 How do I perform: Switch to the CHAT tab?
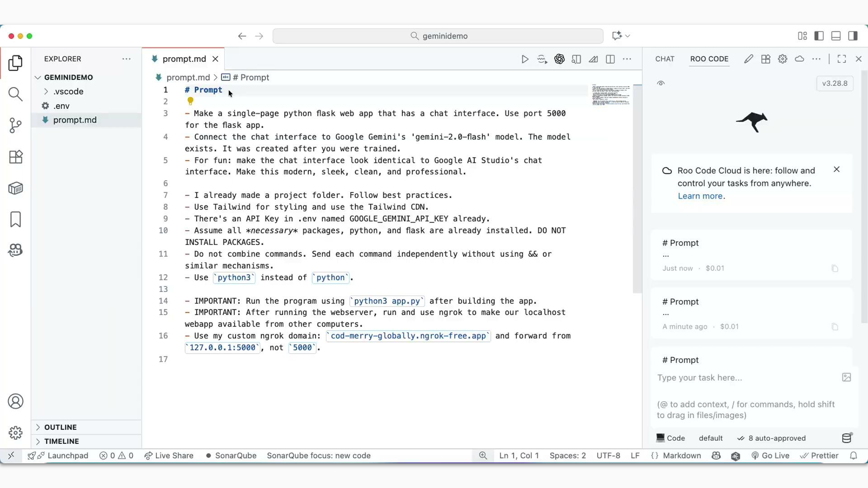pos(665,59)
